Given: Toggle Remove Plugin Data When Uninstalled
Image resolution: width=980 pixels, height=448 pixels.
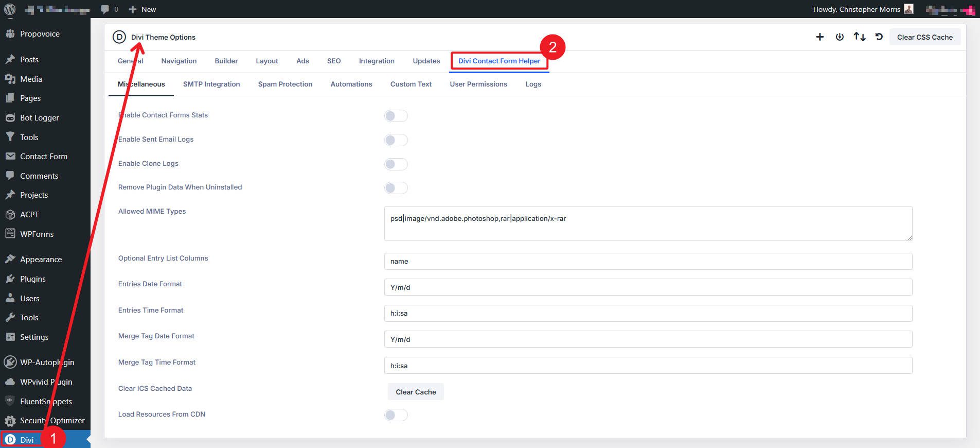Looking at the screenshot, I should [396, 188].
